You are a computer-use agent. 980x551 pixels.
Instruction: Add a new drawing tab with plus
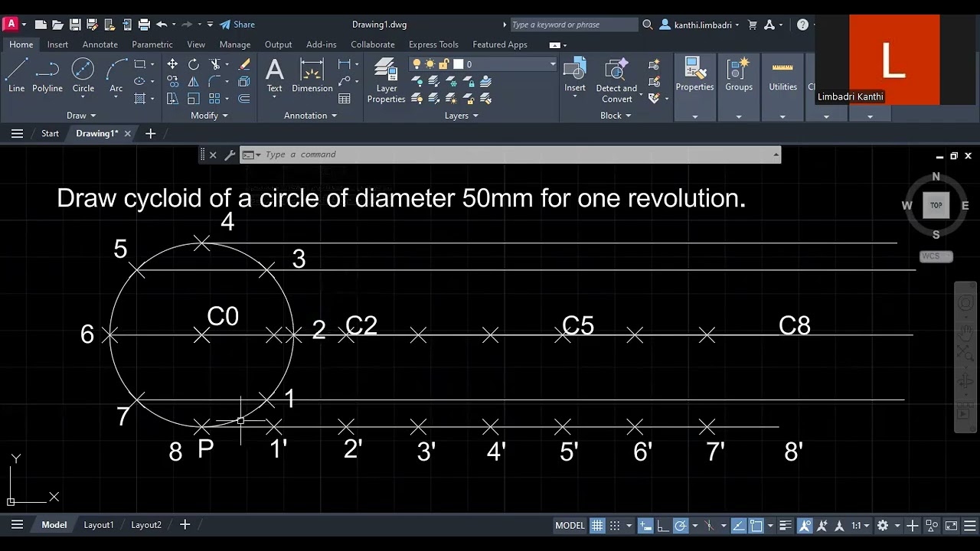(x=150, y=133)
